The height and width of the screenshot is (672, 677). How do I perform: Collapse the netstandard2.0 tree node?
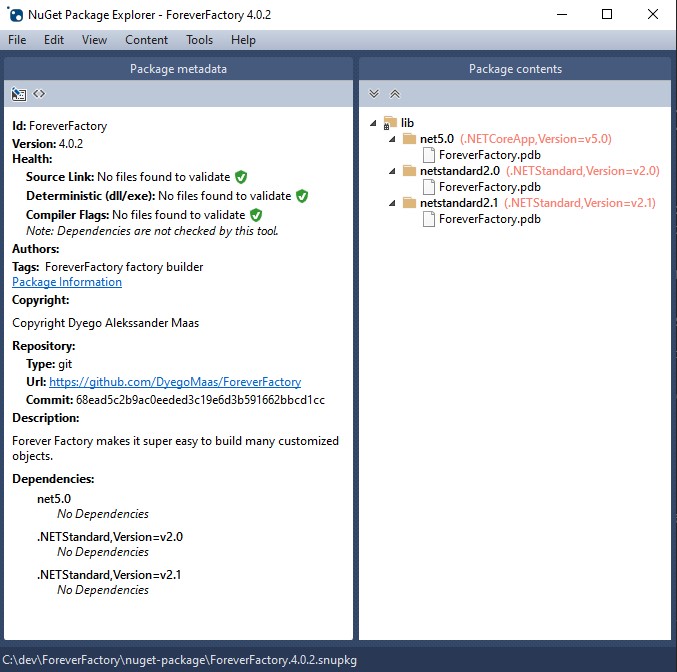tap(392, 171)
